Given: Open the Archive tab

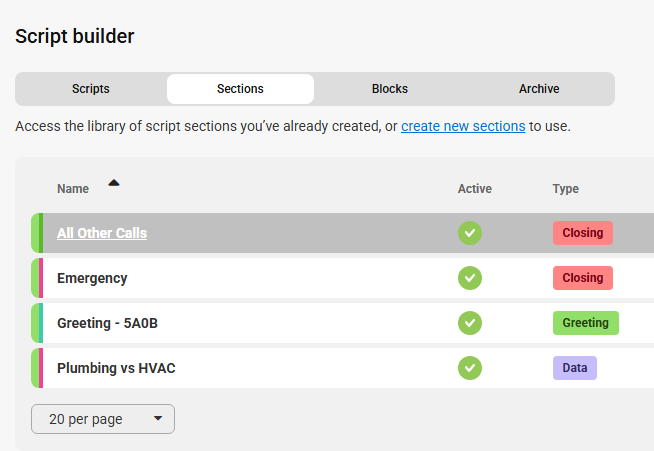Looking at the screenshot, I should point(539,89).
